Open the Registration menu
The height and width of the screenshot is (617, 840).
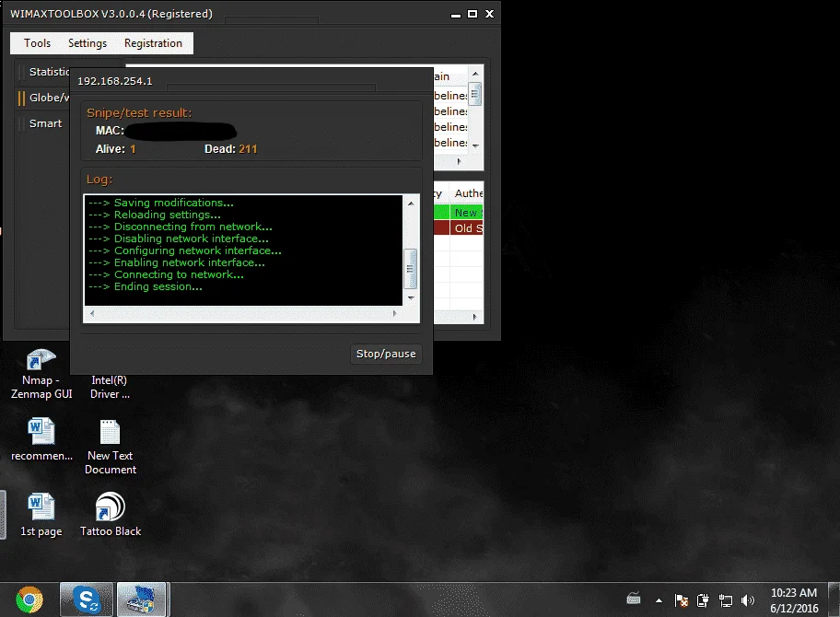tap(153, 43)
